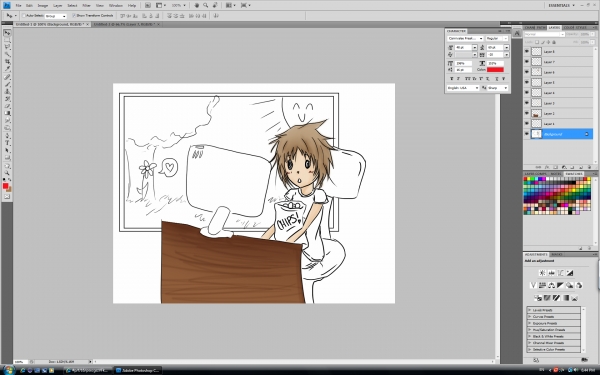Toggle Show Transform Controls checkbox
The height and width of the screenshot is (375, 600).
(74, 16)
